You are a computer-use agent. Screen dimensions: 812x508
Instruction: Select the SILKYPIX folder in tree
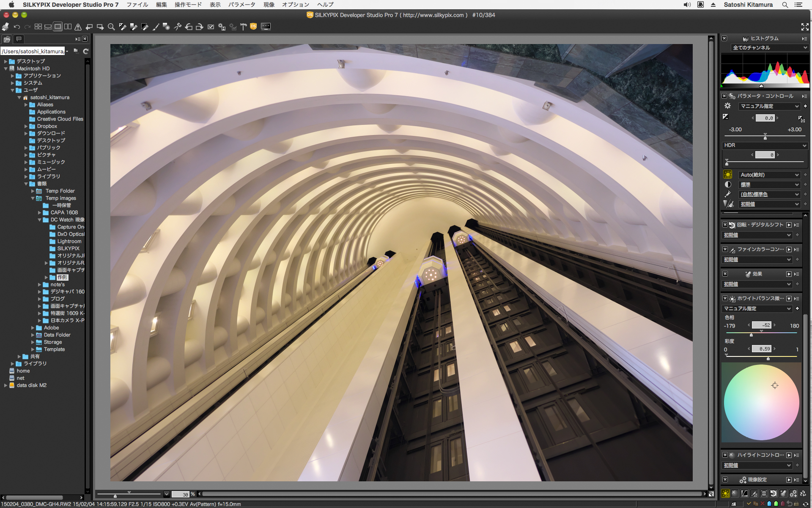68,248
